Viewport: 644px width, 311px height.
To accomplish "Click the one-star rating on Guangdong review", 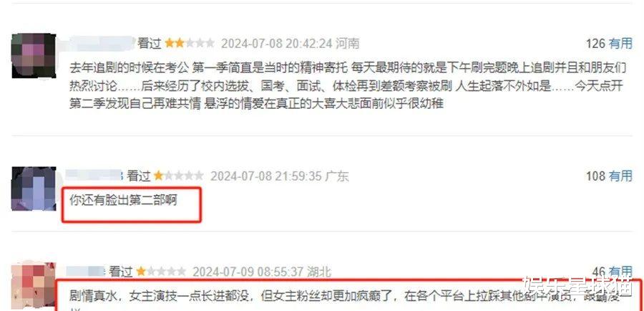I will 179,176.
